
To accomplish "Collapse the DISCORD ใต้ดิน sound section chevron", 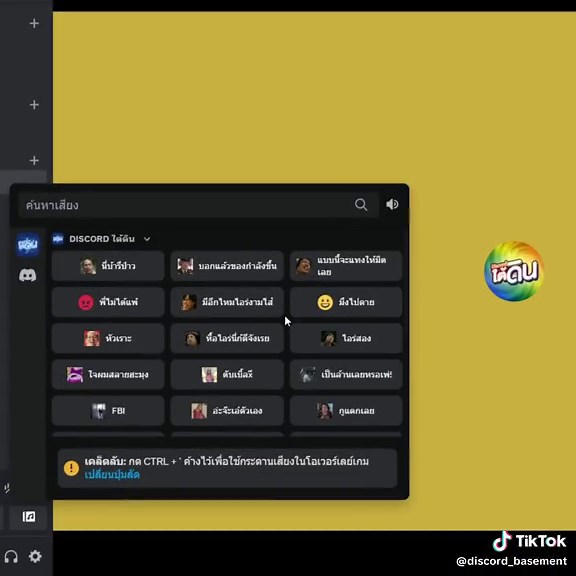I will 147,239.
